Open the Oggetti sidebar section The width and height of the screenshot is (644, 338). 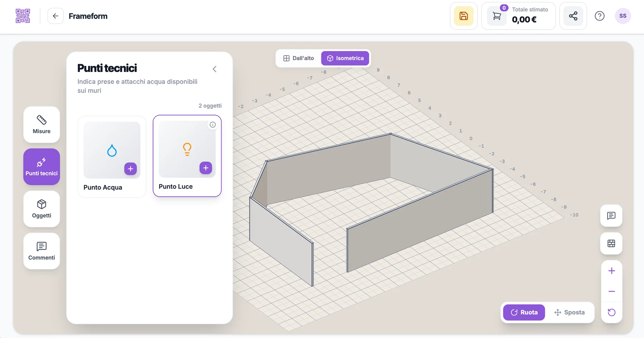42,209
